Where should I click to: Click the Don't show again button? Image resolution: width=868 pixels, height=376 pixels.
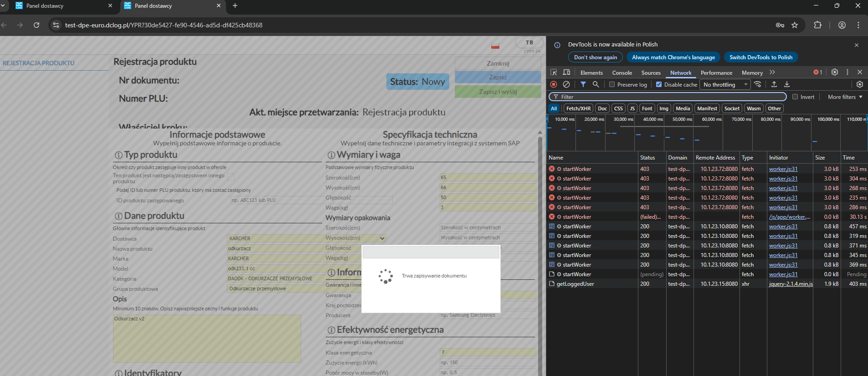[596, 57]
